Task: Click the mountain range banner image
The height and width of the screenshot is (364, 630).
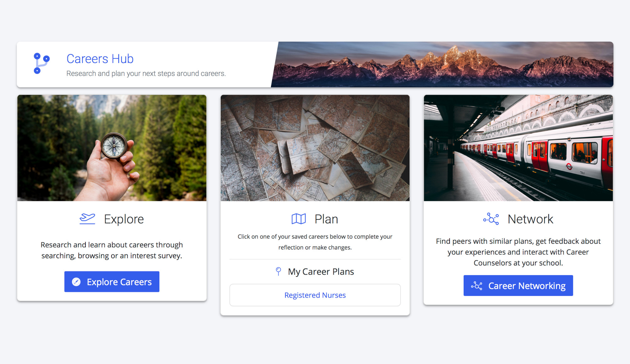Action: pos(442,64)
